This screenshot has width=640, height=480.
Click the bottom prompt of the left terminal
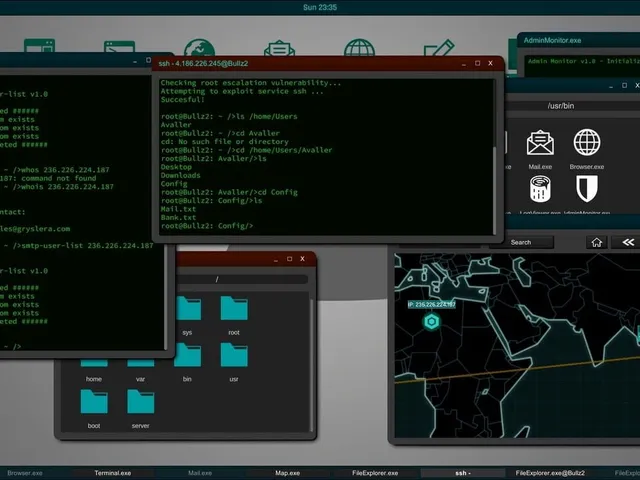click(x=11, y=347)
